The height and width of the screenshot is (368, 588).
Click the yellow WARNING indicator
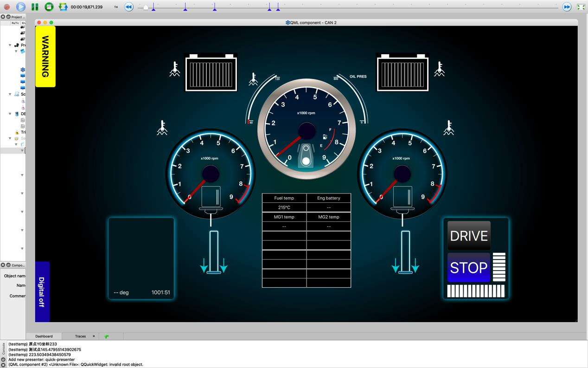pos(45,56)
